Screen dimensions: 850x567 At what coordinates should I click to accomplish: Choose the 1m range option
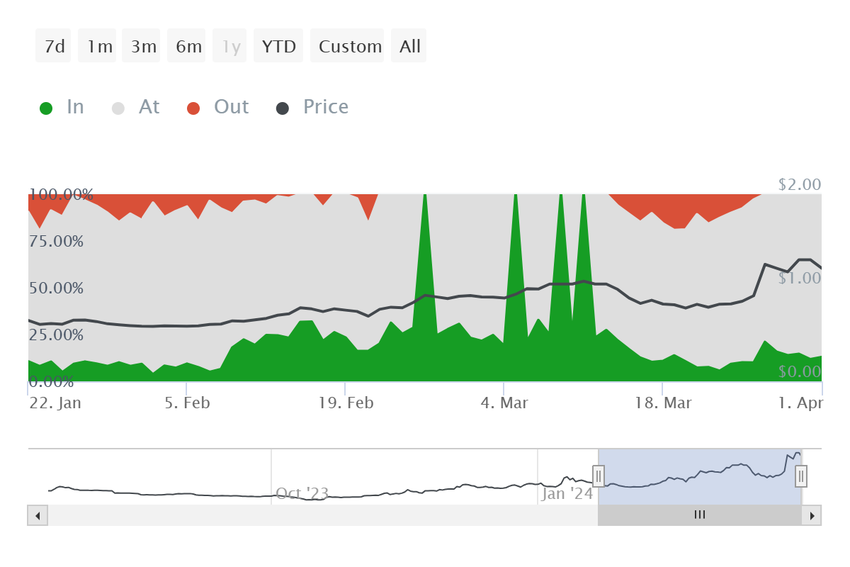(x=97, y=46)
